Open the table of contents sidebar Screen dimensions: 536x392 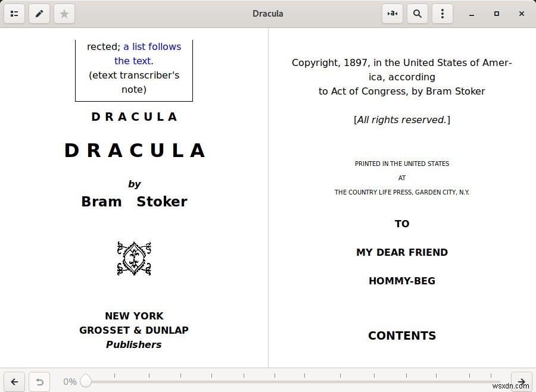[14, 14]
